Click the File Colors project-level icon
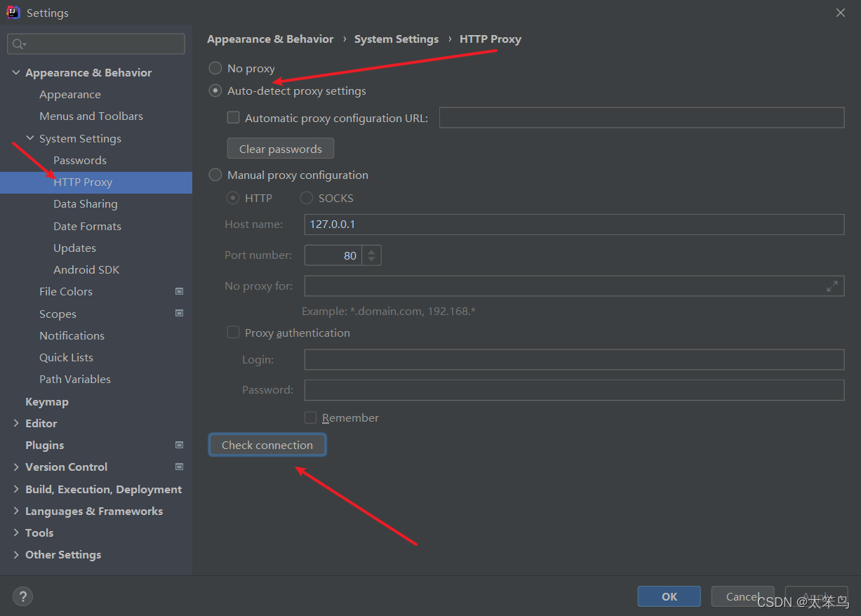 (179, 291)
